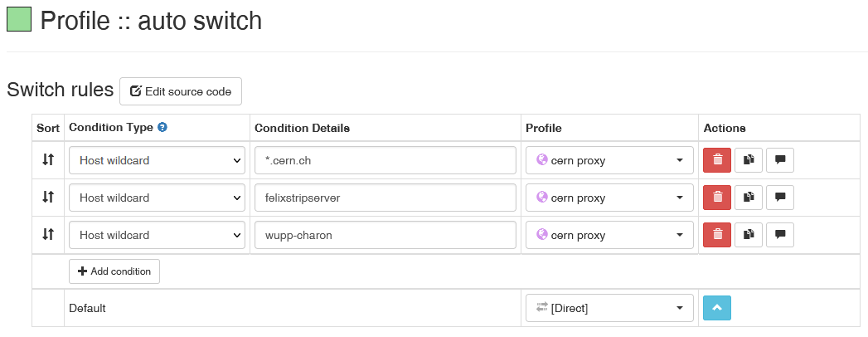Click sort handle for wupp-charon row
This screenshot has height=337, width=868.
(48, 235)
